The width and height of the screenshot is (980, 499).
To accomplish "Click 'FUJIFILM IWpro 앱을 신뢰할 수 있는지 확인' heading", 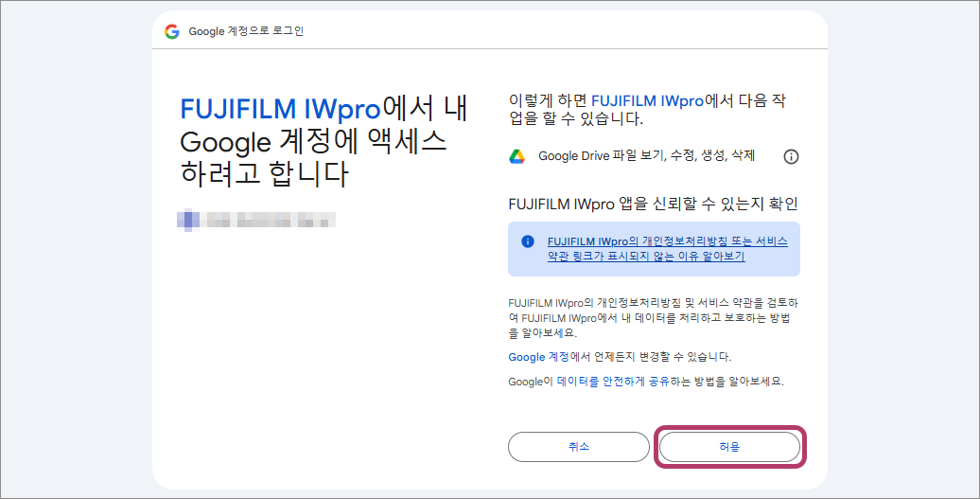I will point(653,204).
